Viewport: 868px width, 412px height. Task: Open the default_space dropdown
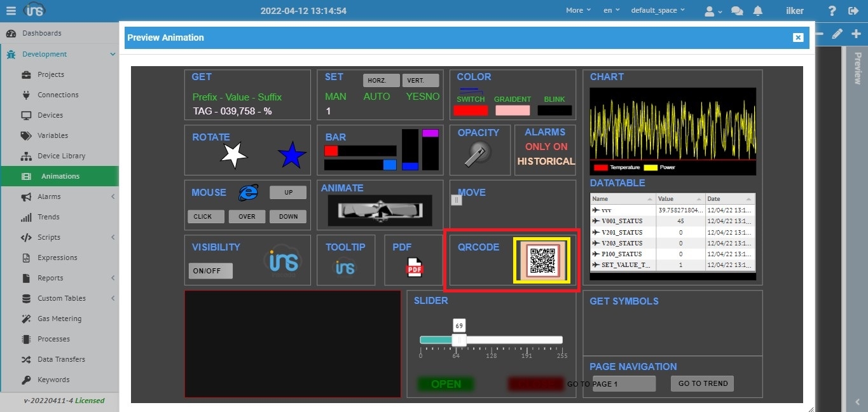point(658,10)
